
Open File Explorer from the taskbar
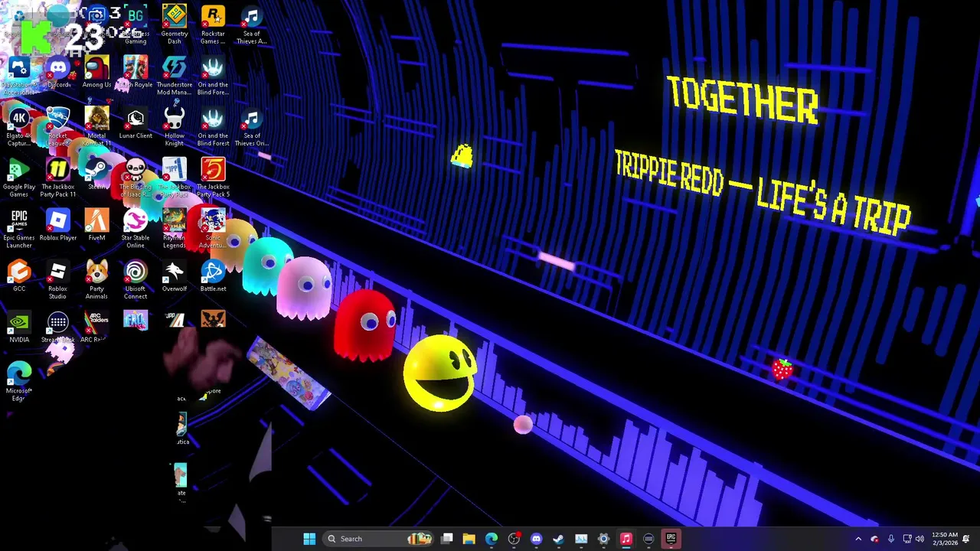coord(469,539)
